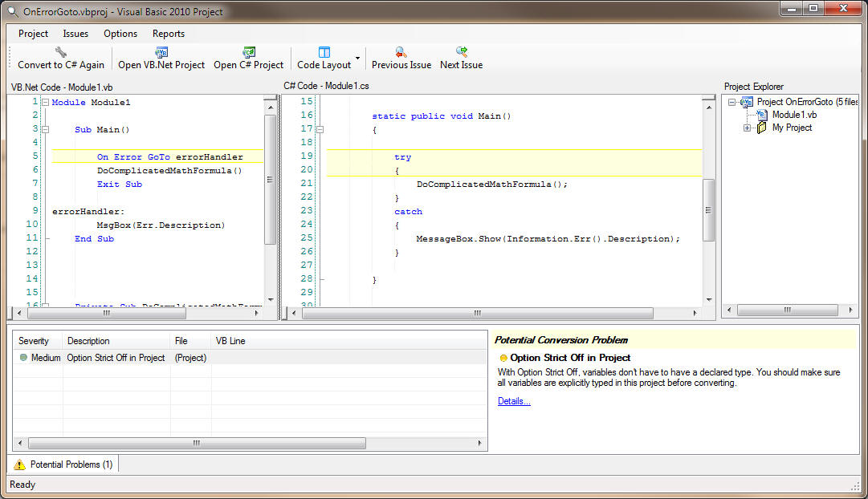
Task: Collapse the Main method block in C# pane
Action: point(320,129)
